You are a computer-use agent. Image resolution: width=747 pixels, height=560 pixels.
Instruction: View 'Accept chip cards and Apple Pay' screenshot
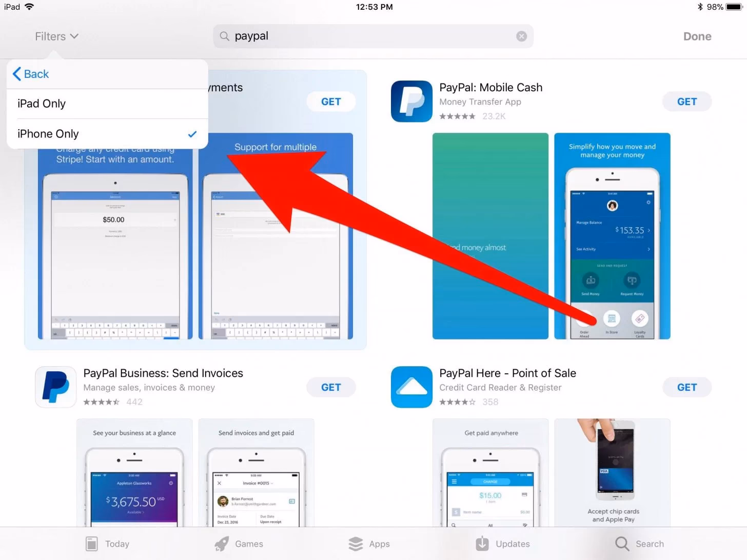(x=612, y=473)
